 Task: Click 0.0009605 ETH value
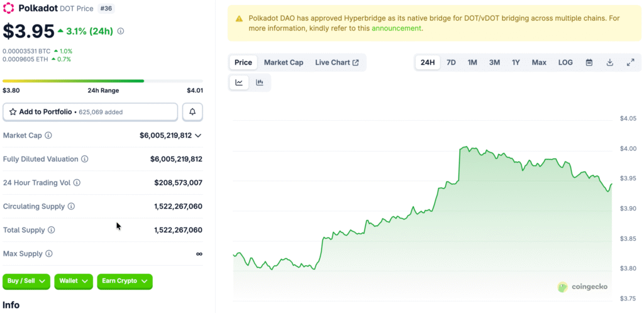point(26,59)
